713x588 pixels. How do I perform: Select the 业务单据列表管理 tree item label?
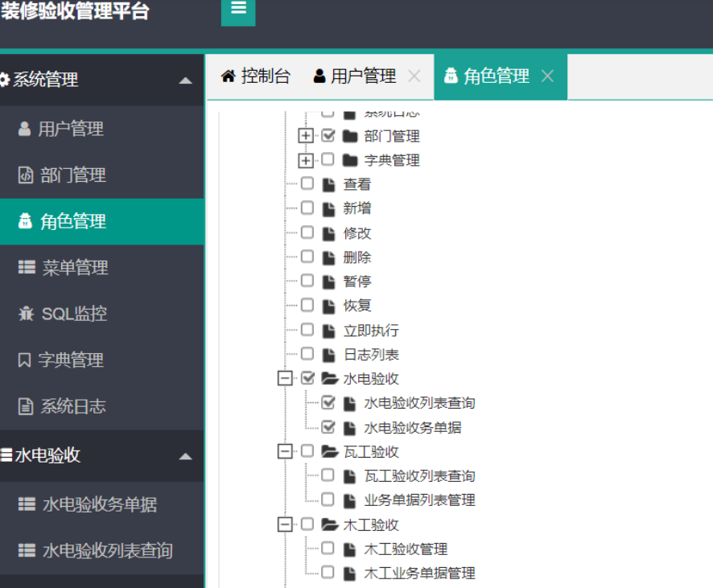pos(420,500)
